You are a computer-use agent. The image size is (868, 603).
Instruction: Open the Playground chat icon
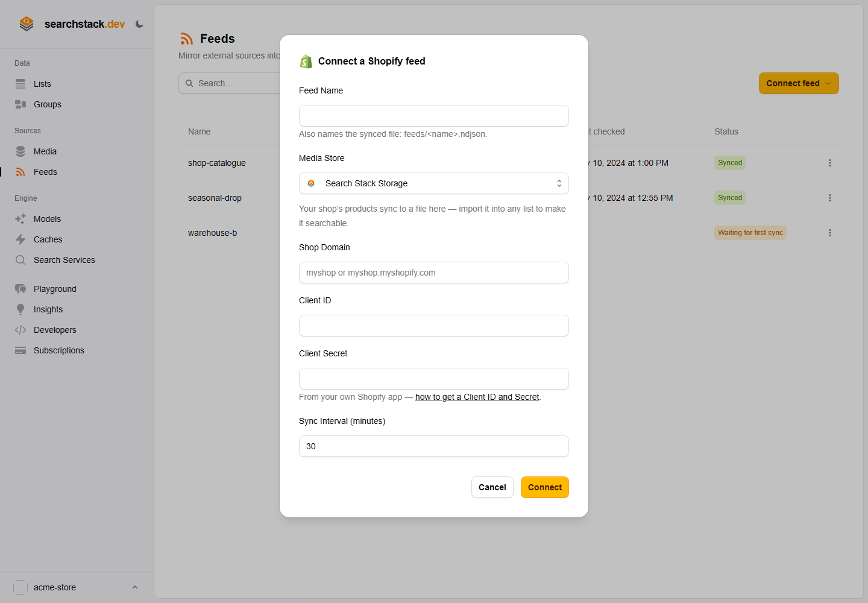tap(20, 289)
